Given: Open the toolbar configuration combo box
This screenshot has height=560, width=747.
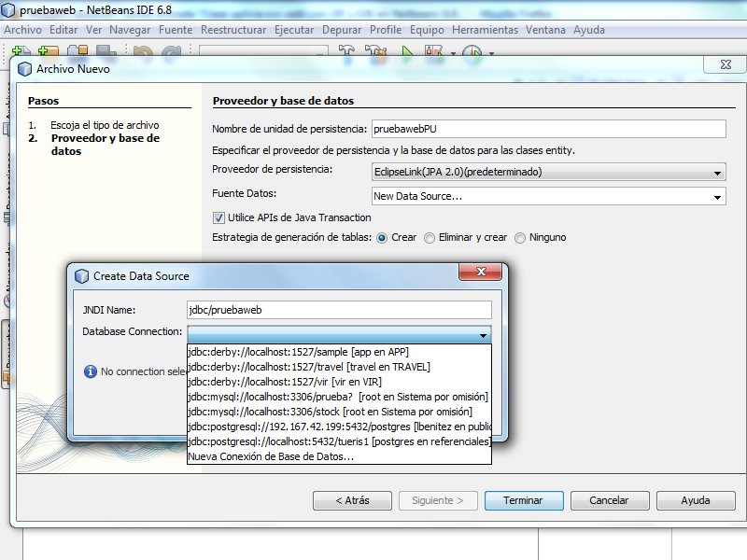Looking at the screenshot, I should (263, 51).
